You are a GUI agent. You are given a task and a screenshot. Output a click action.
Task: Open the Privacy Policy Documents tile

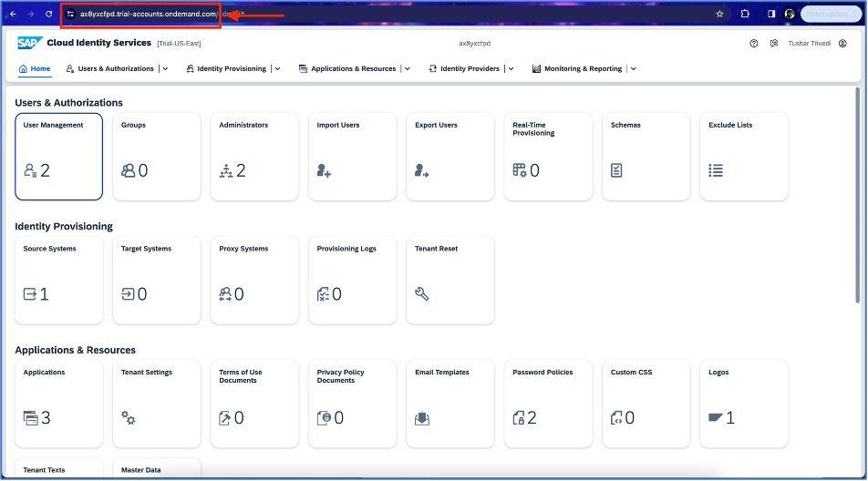(x=353, y=404)
